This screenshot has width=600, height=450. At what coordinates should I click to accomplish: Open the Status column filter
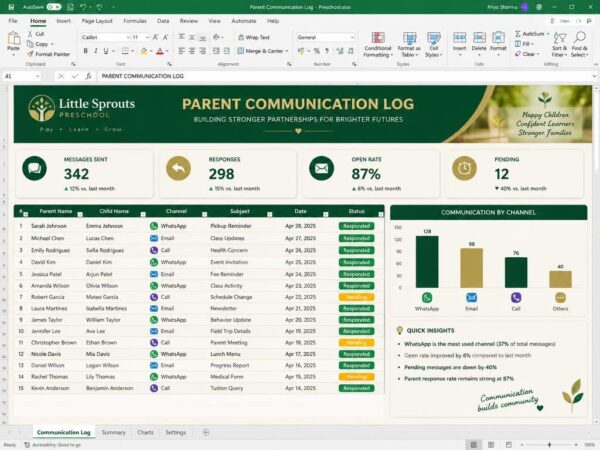tap(381, 214)
